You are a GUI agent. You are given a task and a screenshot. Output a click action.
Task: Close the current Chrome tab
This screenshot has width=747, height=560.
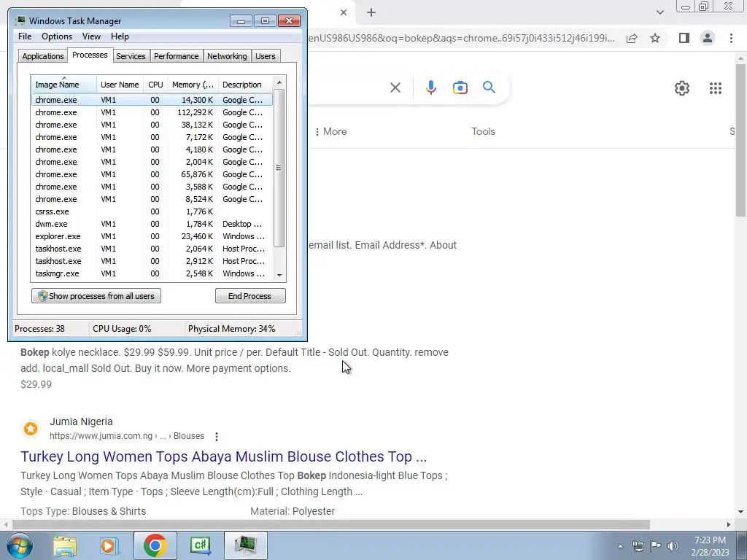pos(344,13)
